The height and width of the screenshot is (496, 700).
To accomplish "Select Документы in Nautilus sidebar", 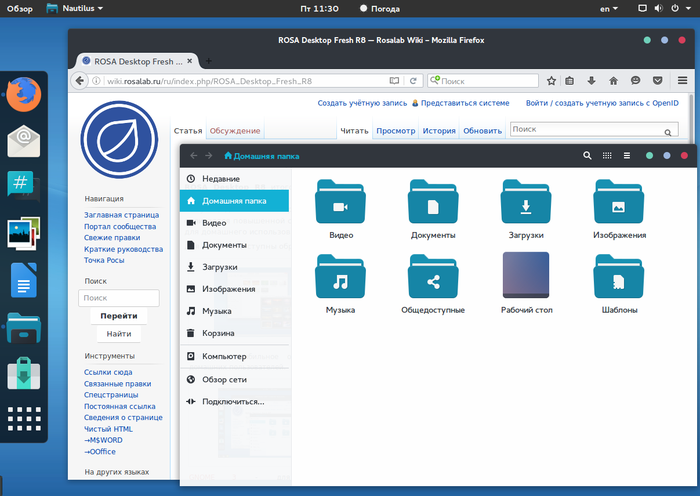I will (234, 245).
